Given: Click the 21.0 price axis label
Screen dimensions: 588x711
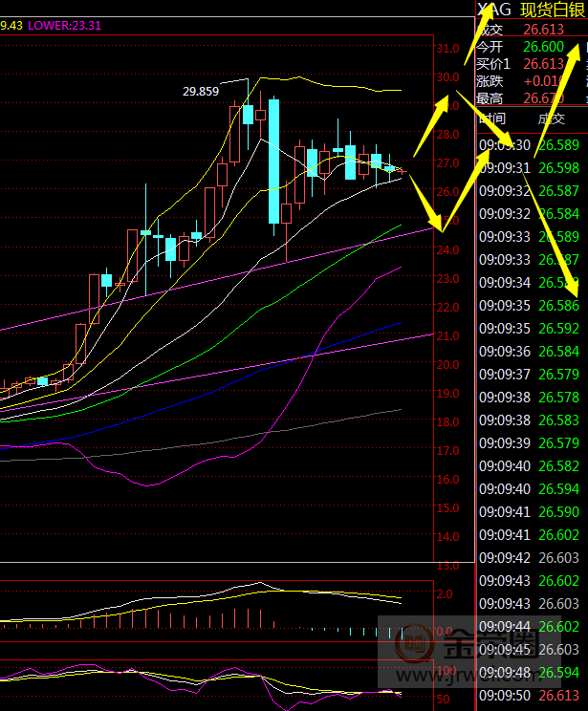Looking at the screenshot, I should 447,336.
